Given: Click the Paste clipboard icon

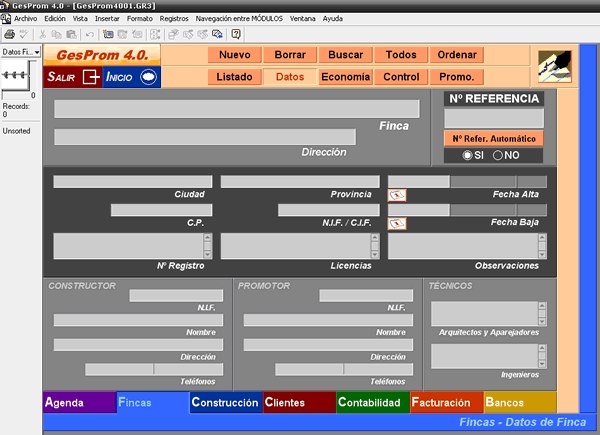Looking at the screenshot, I should click(x=72, y=34).
